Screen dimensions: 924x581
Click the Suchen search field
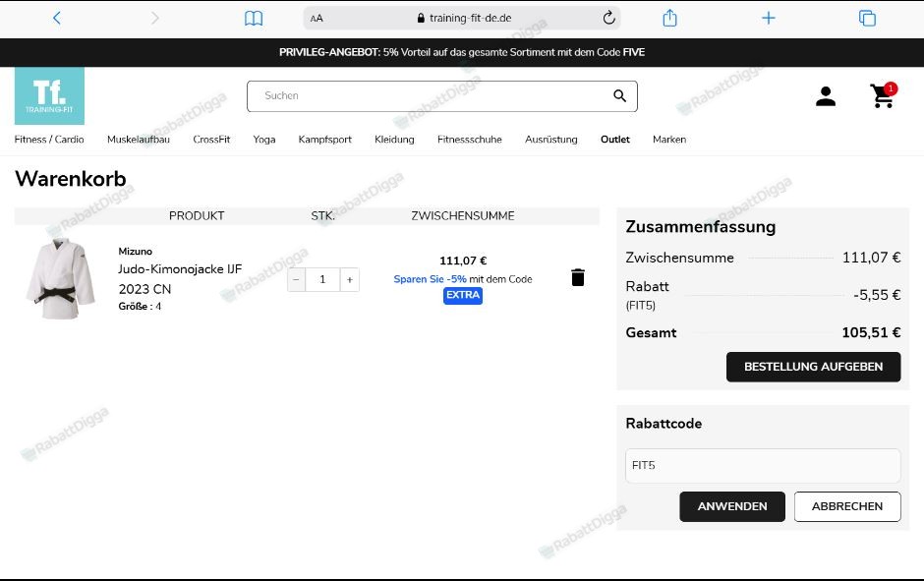[x=442, y=96]
